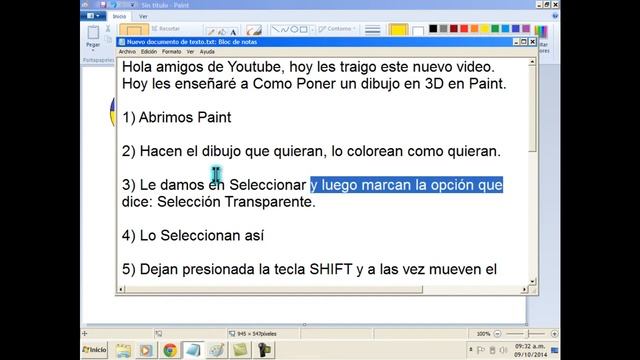Viewport: 640px width, 360px height.
Task: Pick the indigo palette color
Action: 516,29
